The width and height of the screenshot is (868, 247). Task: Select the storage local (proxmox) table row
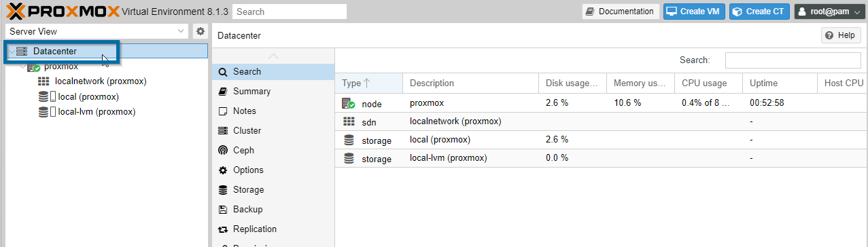[602, 140]
